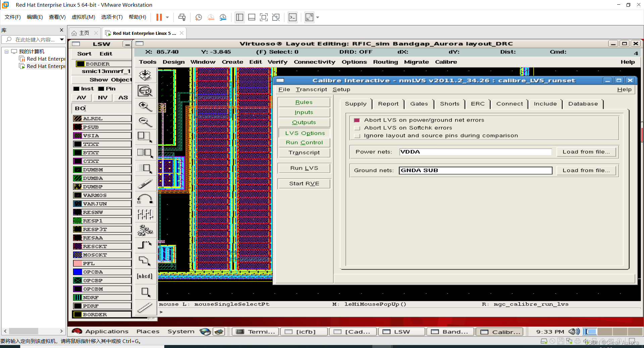Click the AS all selectable button
644x348 pixels.
123,97
